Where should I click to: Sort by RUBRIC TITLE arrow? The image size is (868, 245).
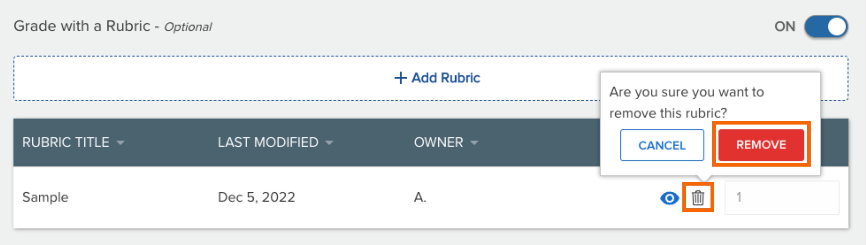click(121, 143)
